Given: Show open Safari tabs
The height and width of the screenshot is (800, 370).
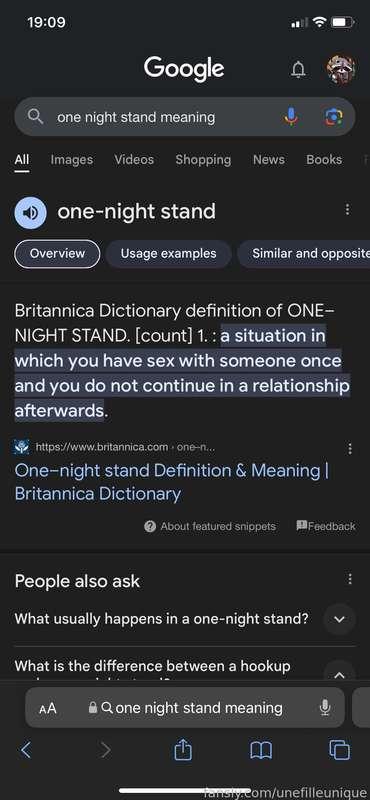Looking at the screenshot, I should click(339, 750).
